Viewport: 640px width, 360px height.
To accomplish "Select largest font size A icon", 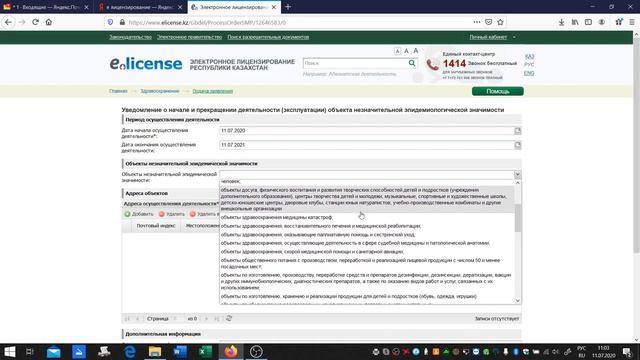I will (x=416, y=51).
